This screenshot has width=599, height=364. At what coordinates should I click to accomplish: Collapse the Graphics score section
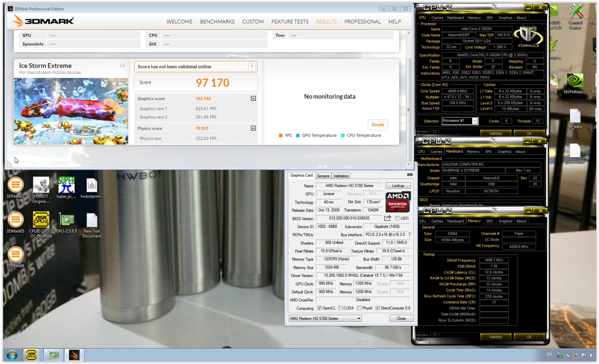point(253,98)
